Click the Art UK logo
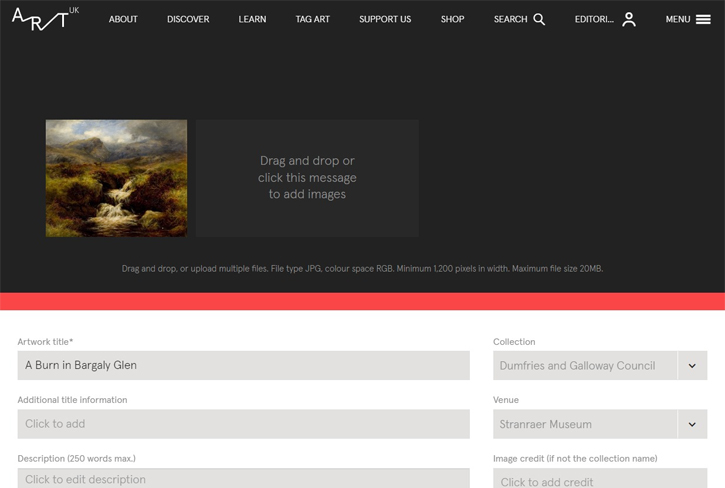Viewport: 725px width, 488px height. coord(45,19)
